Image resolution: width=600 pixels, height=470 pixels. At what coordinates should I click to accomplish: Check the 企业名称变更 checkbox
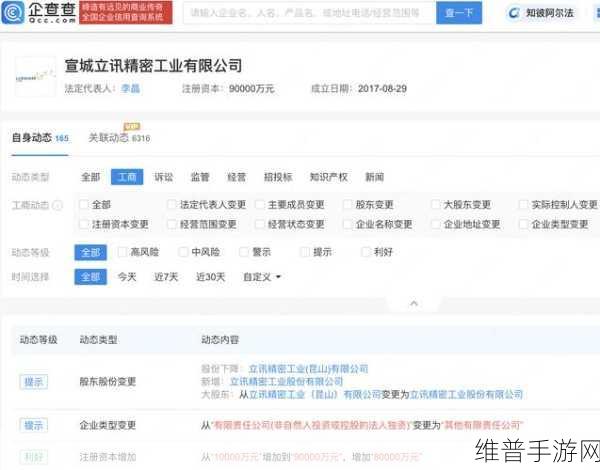click(x=347, y=224)
